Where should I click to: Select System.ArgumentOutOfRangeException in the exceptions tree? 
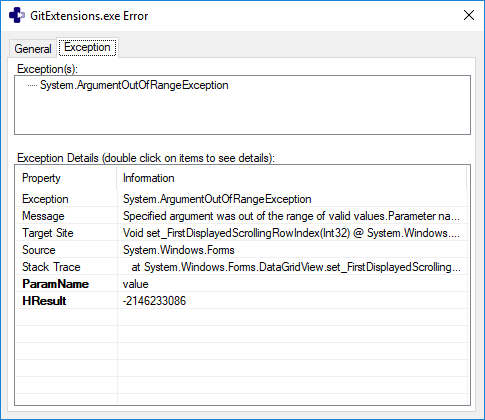134,85
